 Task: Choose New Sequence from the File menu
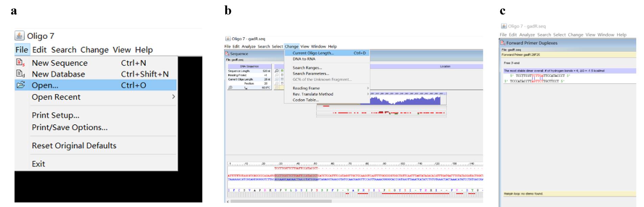pyautogui.click(x=96, y=63)
